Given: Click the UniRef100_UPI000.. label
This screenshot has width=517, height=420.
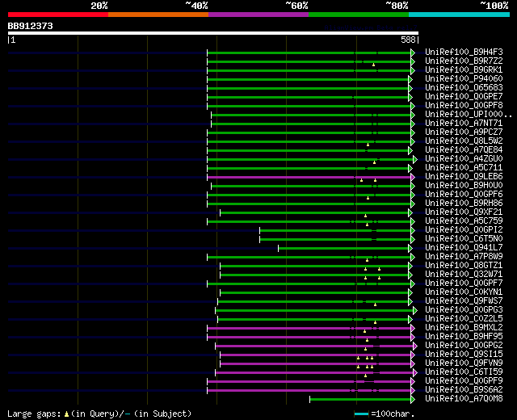Looking at the screenshot, I should pos(469,115).
